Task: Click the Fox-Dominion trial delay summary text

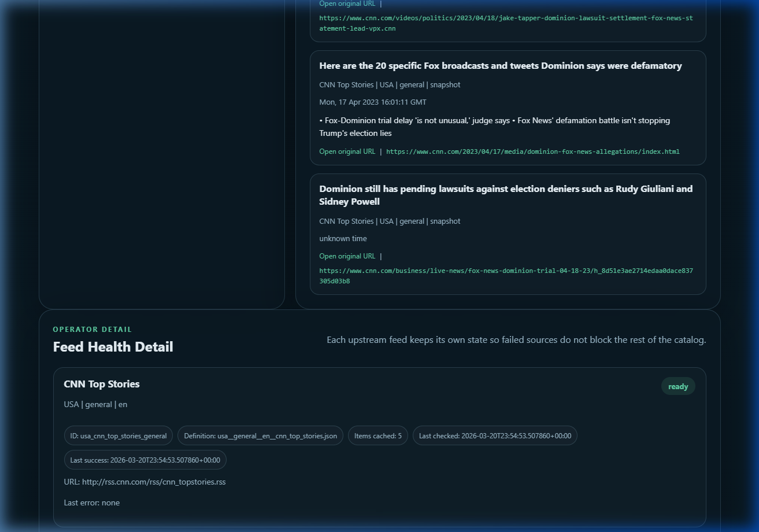Action: pos(495,127)
